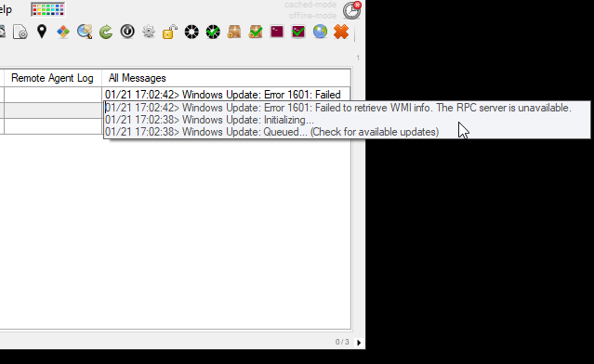Click the maroon console window icon
594x364 pixels.
coord(277,32)
